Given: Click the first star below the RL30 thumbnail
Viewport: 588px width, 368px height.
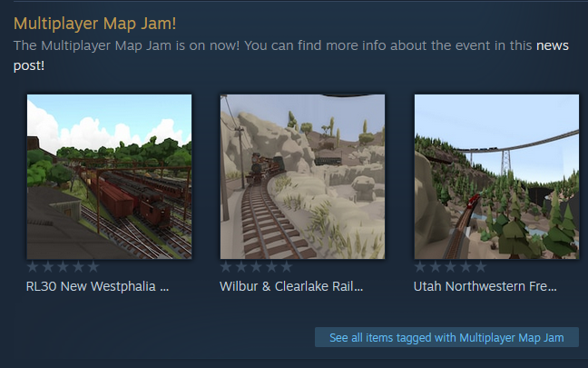Looking at the screenshot, I should pyautogui.click(x=33, y=267).
